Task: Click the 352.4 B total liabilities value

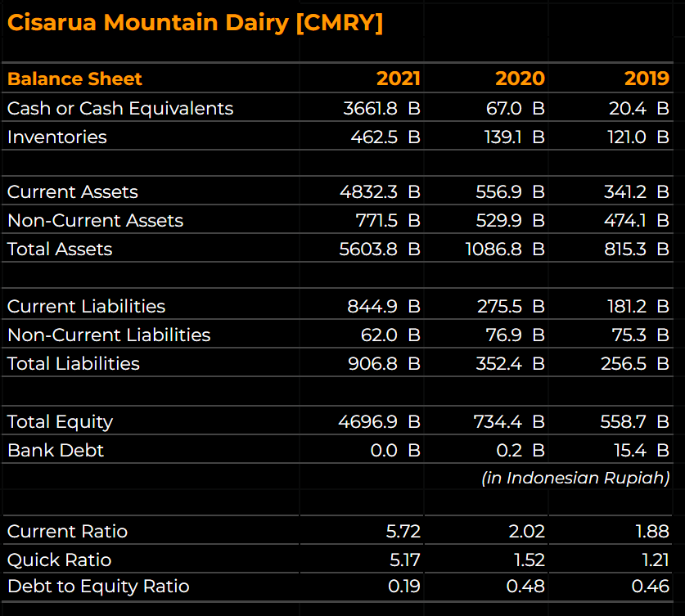Action: click(x=510, y=364)
